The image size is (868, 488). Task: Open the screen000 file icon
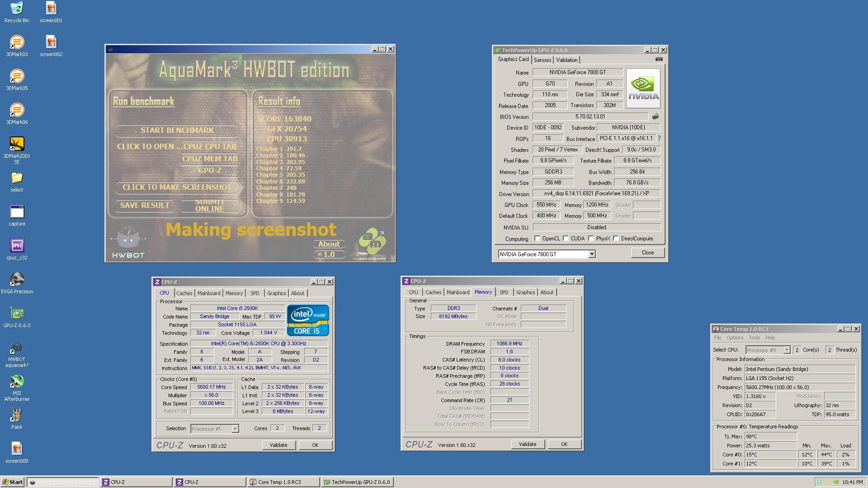[x=17, y=453]
